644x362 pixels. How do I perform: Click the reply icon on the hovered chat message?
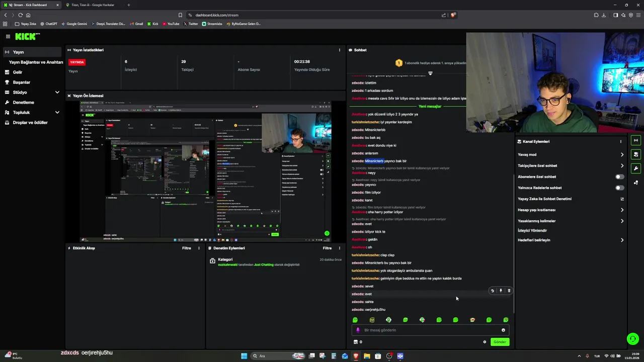click(x=492, y=291)
